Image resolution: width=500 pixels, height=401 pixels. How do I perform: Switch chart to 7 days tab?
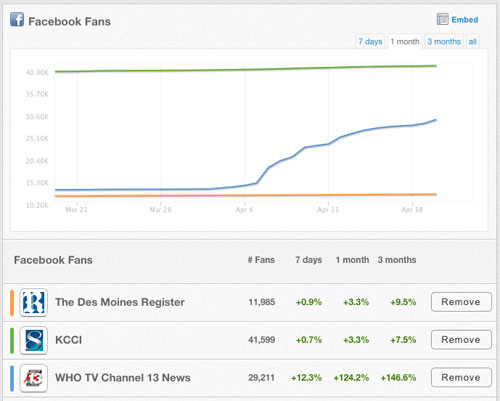(x=370, y=41)
